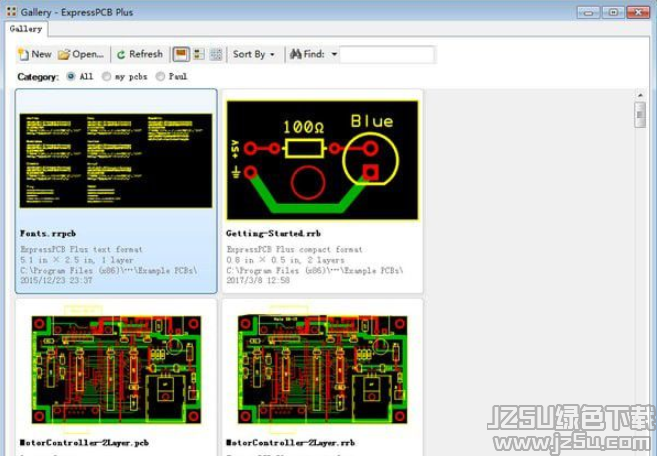This screenshot has height=456, width=657.
Task: Select the All category radio button
Action: click(71, 76)
